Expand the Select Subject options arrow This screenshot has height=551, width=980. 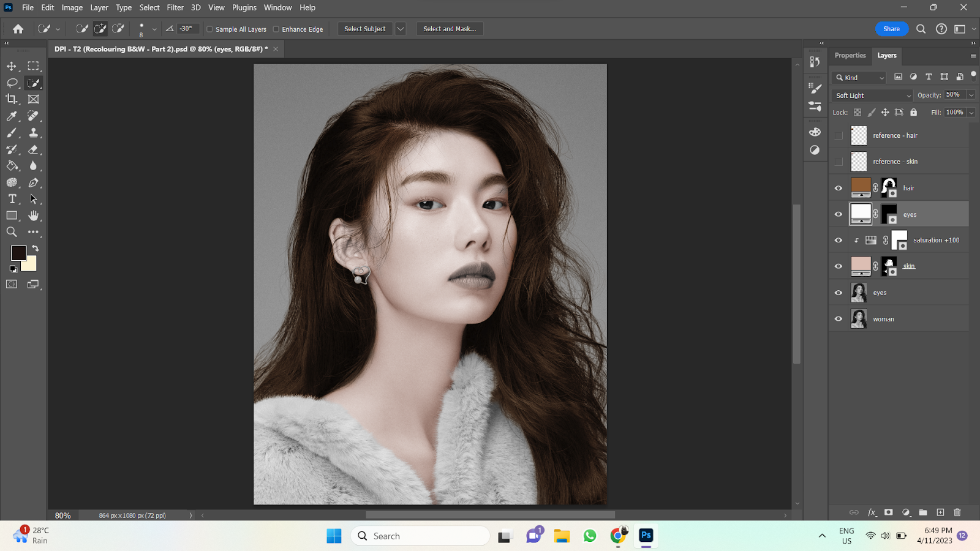pyautogui.click(x=401, y=29)
